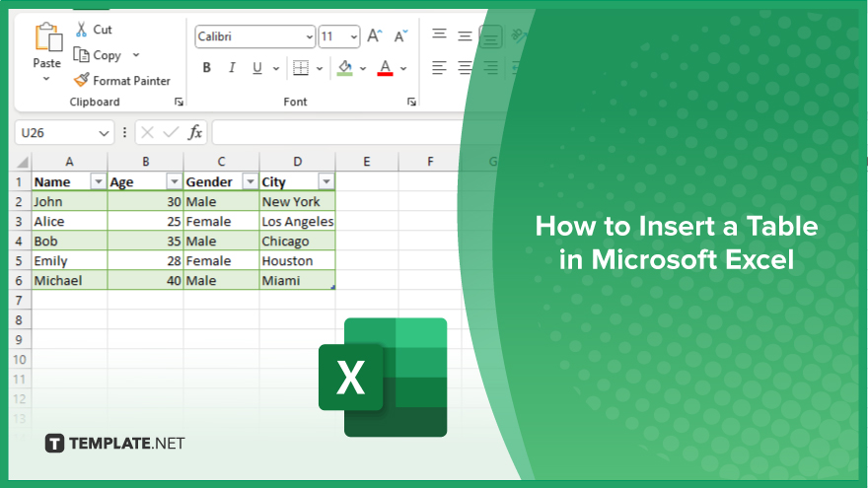Apply the Fill Color bucket
The width and height of the screenshot is (868, 488).
(345, 68)
